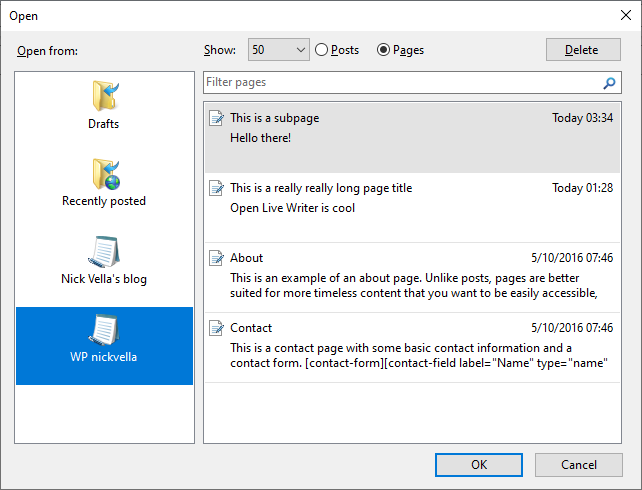Click page icon beside 'really really long page title'
Viewport: 642px width, 490px height.
coord(216,188)
